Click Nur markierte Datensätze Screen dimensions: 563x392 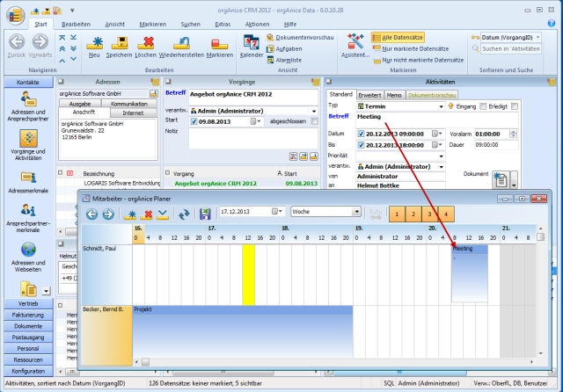(x=411, y=48)
